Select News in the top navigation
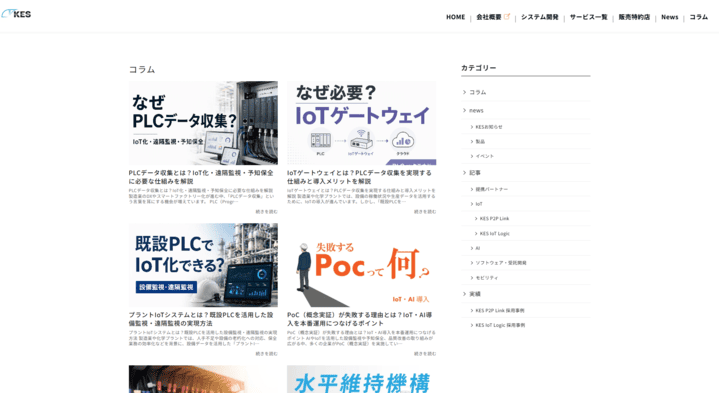This screenshot has height=393, width=719. [669, 17]
